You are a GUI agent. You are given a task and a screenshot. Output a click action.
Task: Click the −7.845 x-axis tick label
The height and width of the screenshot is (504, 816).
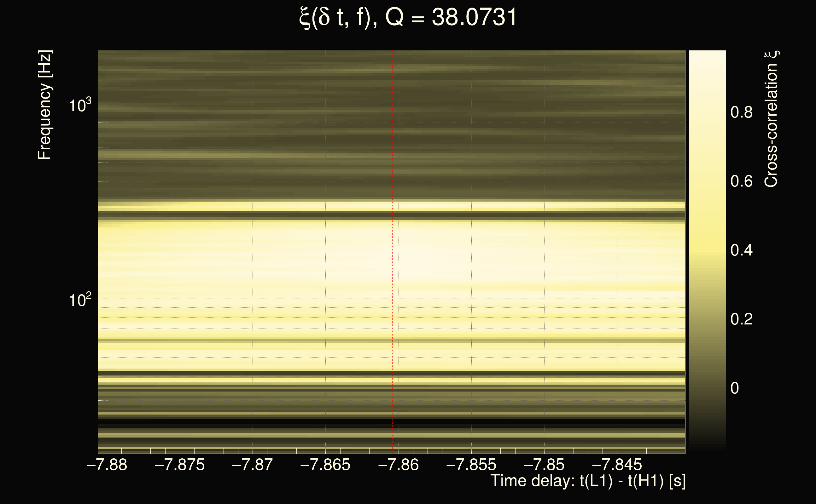click(x=617, y=465)
